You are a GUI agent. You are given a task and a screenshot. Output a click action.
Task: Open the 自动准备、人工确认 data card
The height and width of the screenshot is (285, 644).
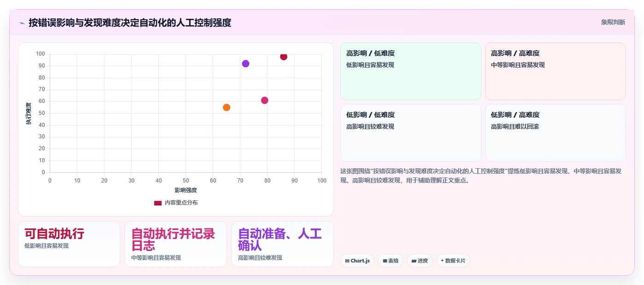(x=283, y=244)
